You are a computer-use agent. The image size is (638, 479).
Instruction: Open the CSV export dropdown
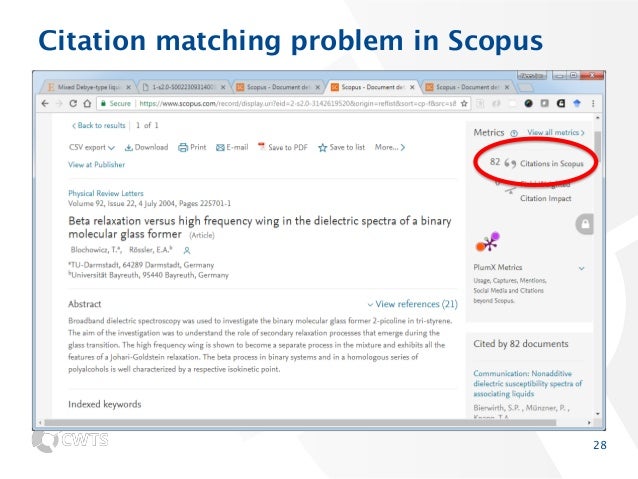[92, 147]
